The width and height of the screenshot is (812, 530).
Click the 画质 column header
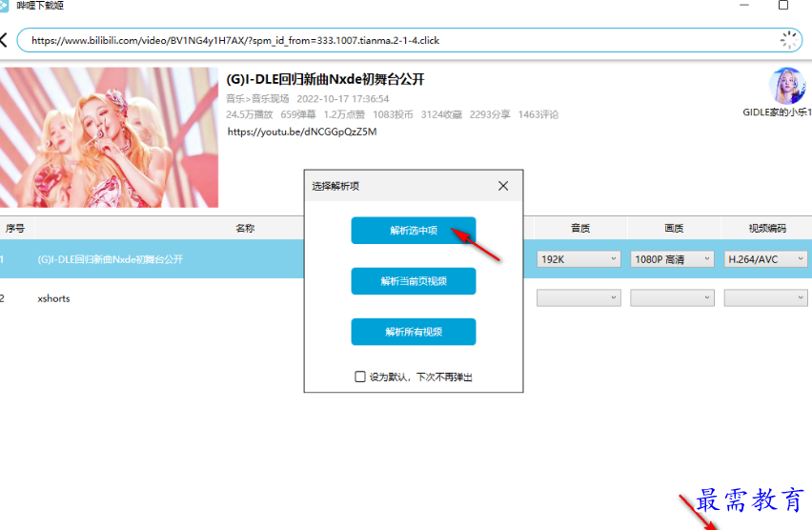click(x=674, y=228)
